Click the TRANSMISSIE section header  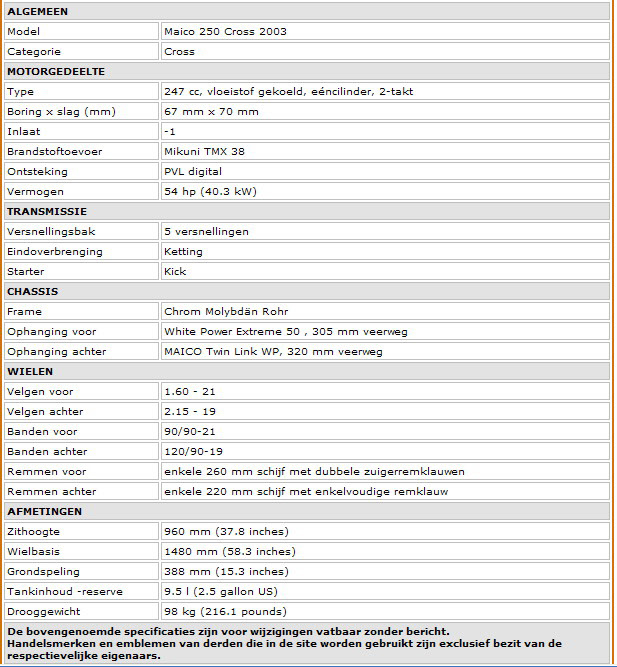307,211
